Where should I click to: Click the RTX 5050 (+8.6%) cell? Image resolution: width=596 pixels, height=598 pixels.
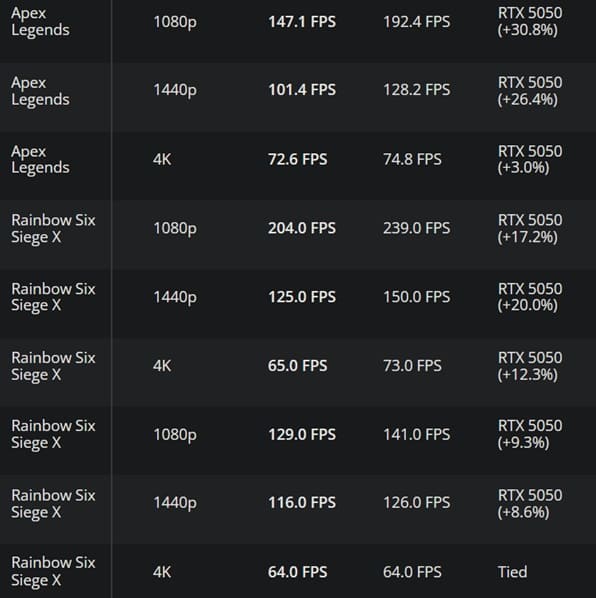530,503
